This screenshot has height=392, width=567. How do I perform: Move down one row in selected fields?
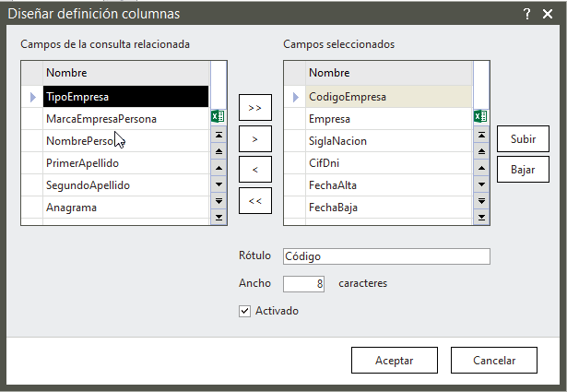[x=480, y=184]
